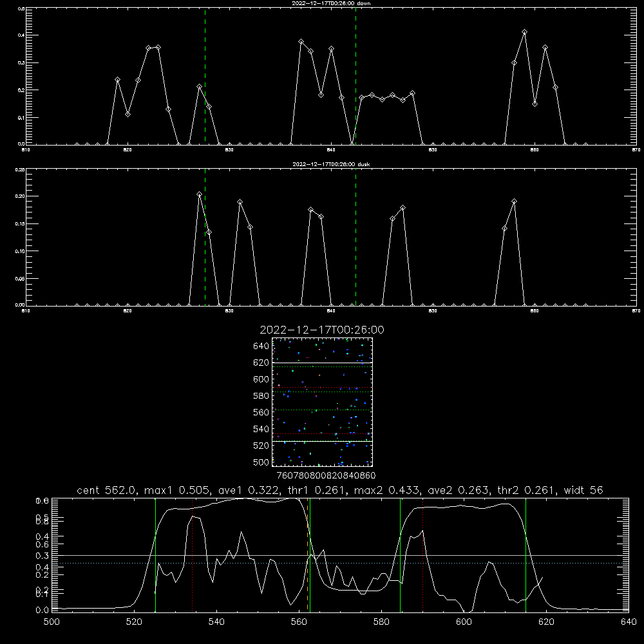Click the '640' label on scatter image y-axis

261,346
